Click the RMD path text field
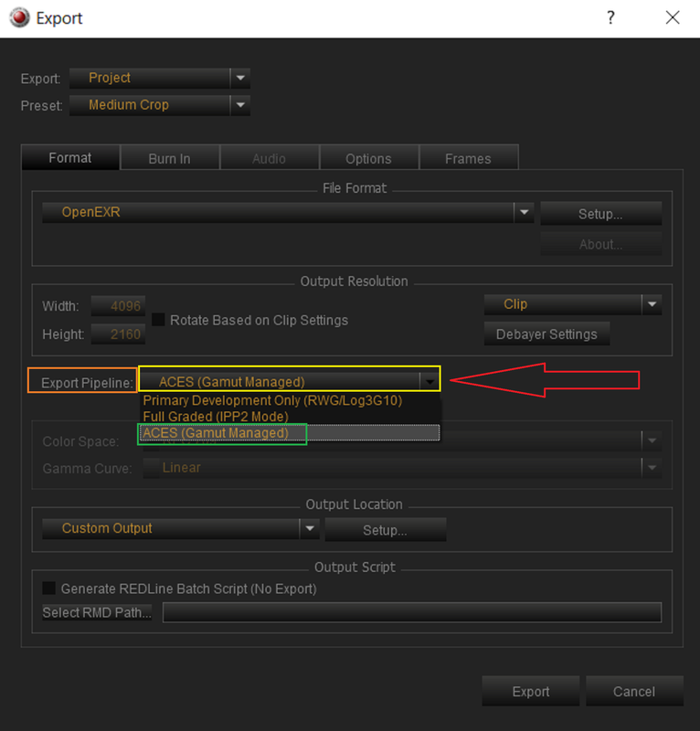This screenshot has width=700, height=731. [412, 612]
